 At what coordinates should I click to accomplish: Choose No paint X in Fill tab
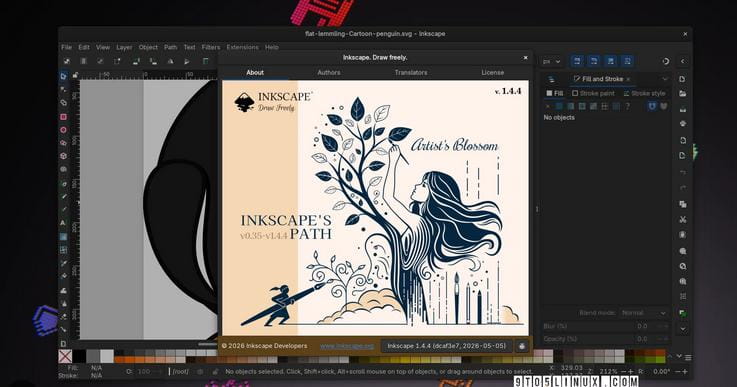(x=548, y=107)
